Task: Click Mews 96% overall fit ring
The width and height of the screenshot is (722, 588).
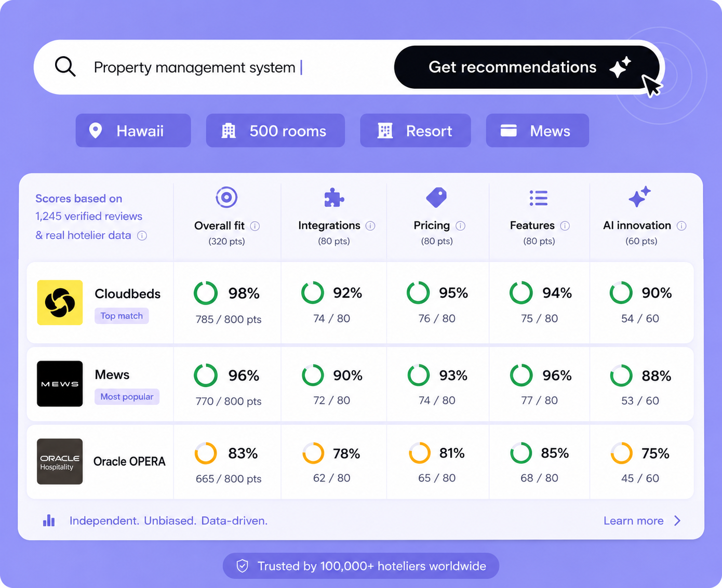Action: click(x=206, y=375)
